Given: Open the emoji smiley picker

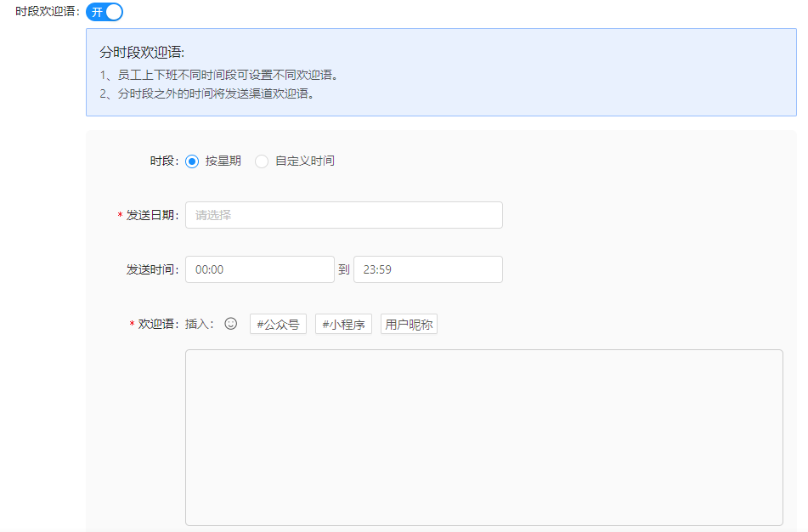Looking at the screenshot, I should pos(231,324).
